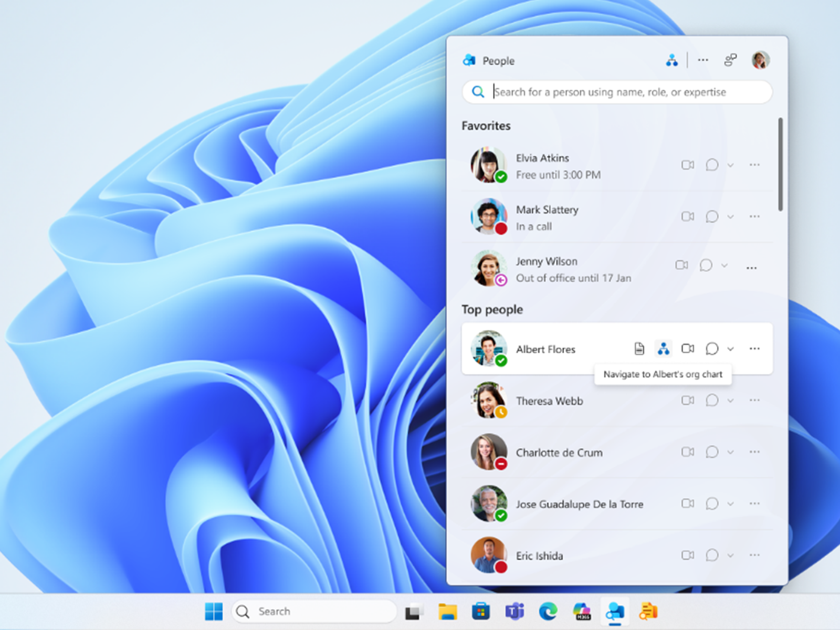Click the send feedback icon in the header
The height and width of the screenshot is (630, 840).
pos(730,60)
